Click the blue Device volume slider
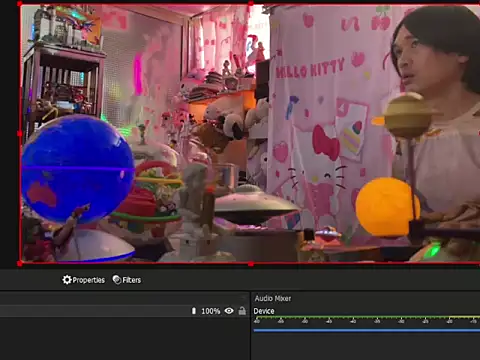This screenshot has height=360, width=480. (367, 330)
